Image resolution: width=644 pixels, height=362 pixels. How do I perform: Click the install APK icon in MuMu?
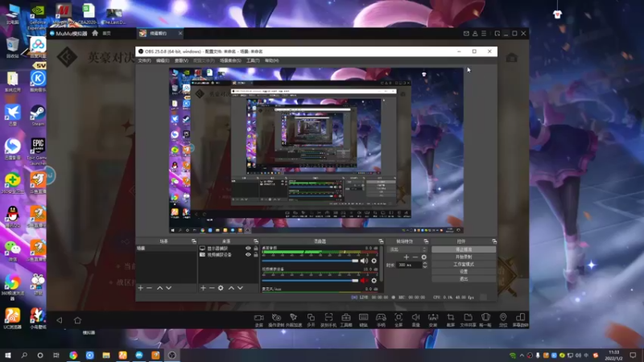point(433,318)
